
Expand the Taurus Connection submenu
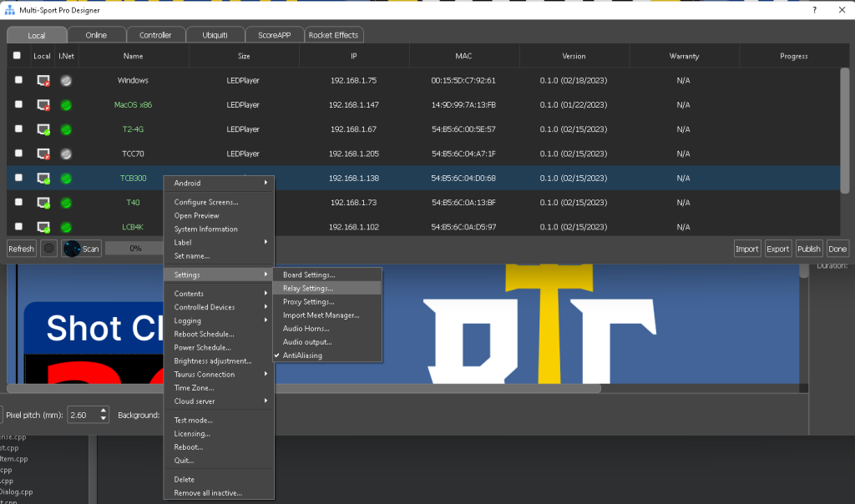coord(219,375)
